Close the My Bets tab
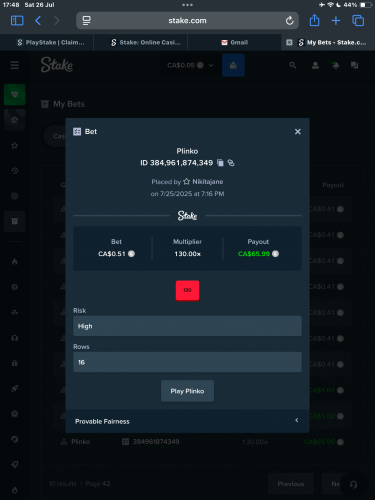The width and height of the screenshot is (375, 500). click(x=289, y=42)
